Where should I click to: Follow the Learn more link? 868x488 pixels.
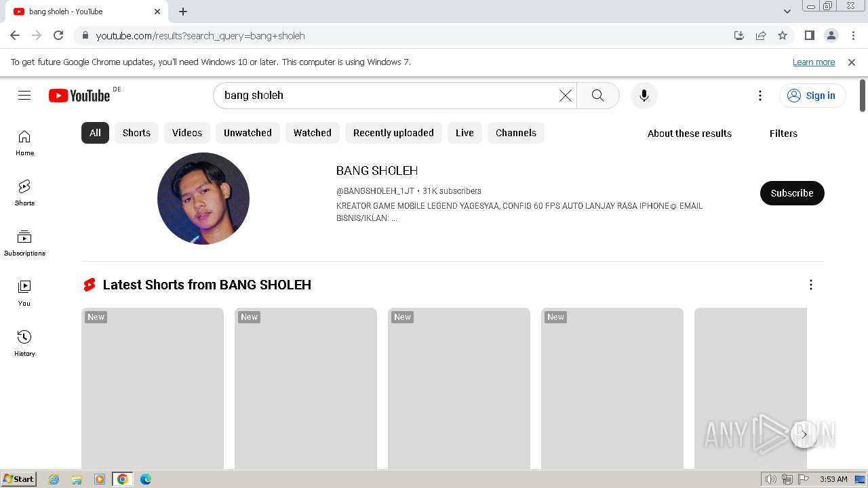click(x=814, y=62)
